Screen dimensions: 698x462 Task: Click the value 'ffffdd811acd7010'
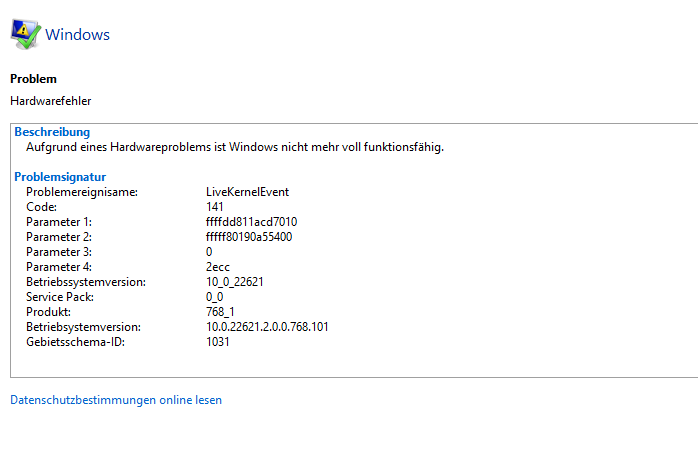(252, 222)
